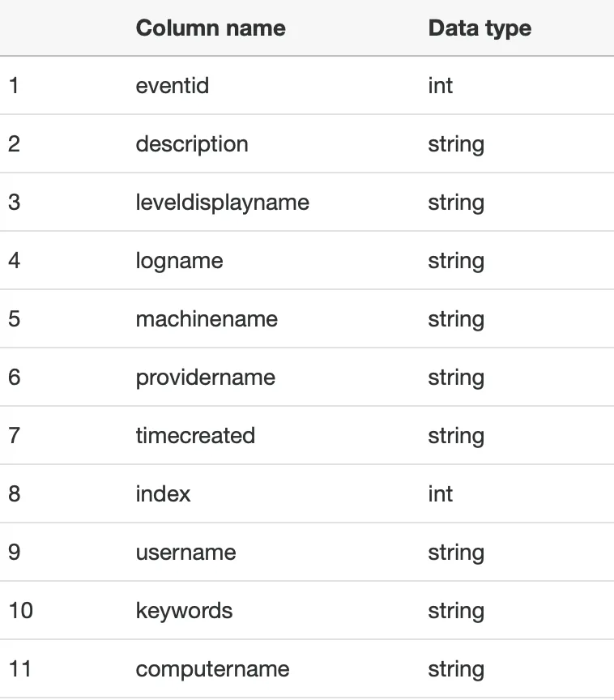Click string data type of computername
This screenshot has width=614, height=700.
456,670
